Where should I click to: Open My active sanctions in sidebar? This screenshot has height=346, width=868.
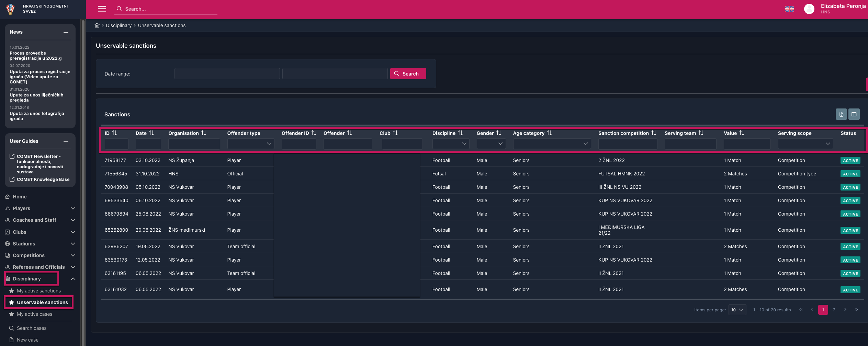point(39,291)
